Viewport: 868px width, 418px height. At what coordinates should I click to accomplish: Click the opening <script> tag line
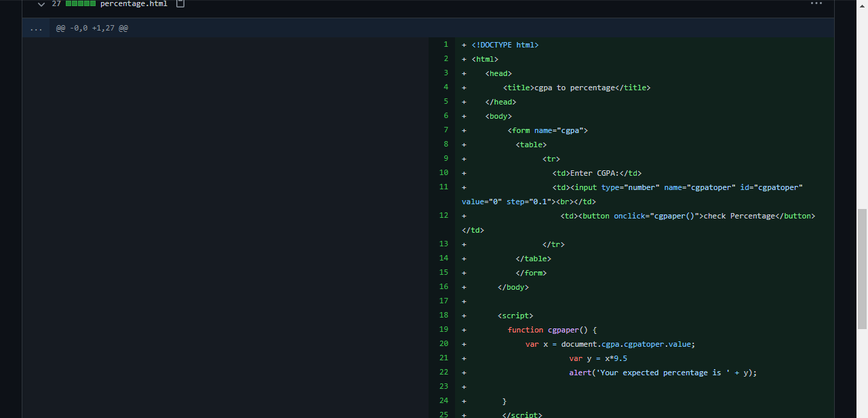(515, 316)
